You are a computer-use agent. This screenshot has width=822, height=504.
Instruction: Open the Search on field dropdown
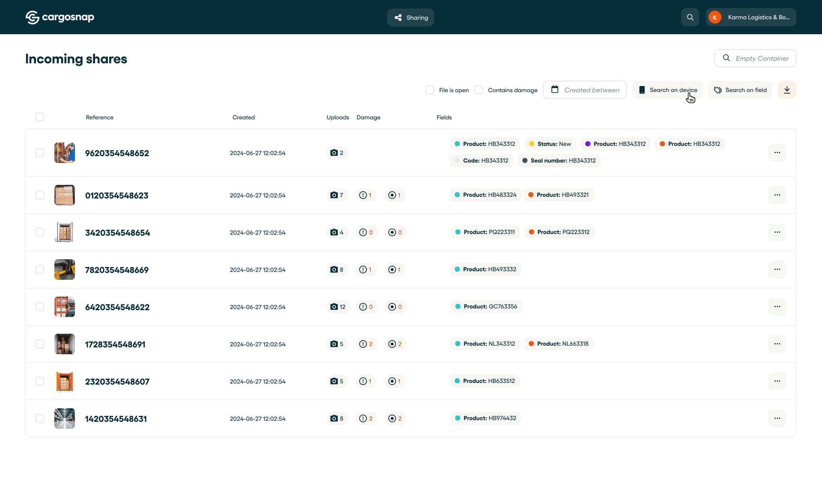740,90
